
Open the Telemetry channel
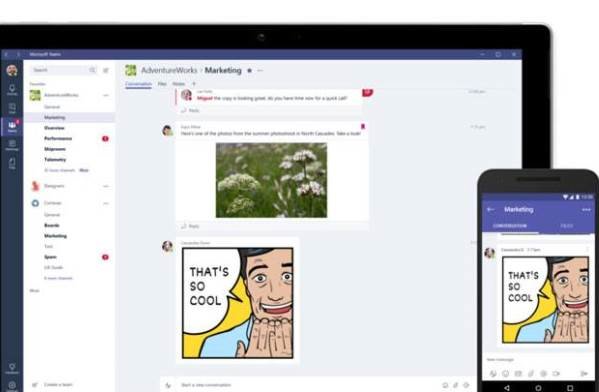coord(55,159)
